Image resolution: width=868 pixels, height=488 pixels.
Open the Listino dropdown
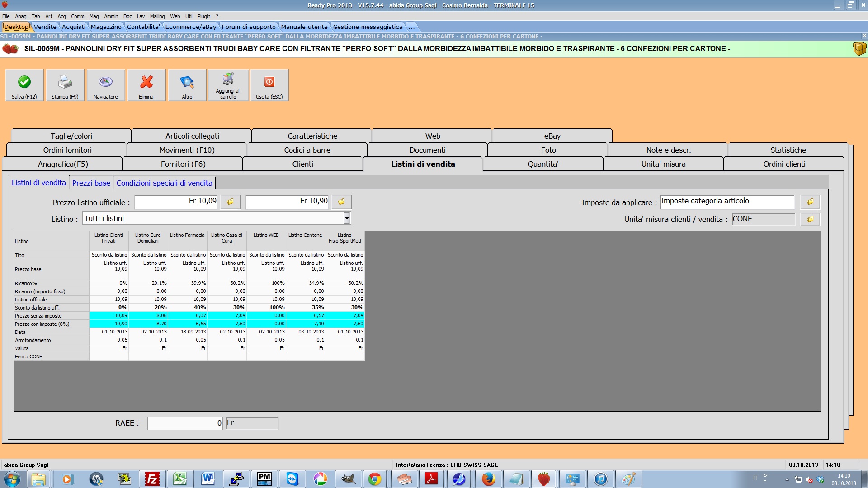[x=347, y=219]
